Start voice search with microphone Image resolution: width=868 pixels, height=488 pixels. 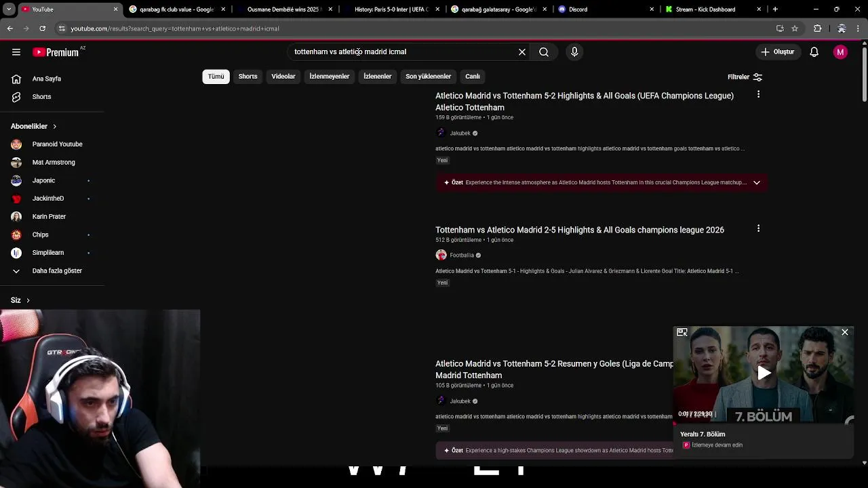click(x=574, y=52)
